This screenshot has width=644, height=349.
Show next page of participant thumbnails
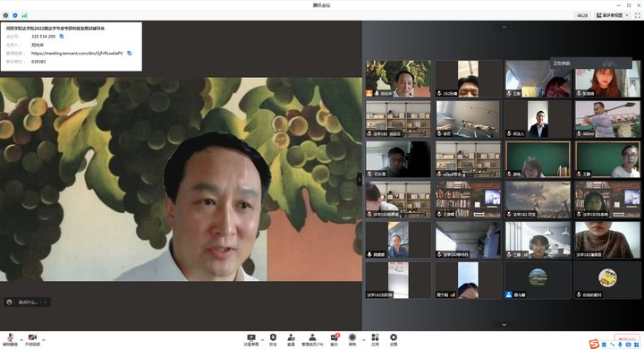click(504, 325)
